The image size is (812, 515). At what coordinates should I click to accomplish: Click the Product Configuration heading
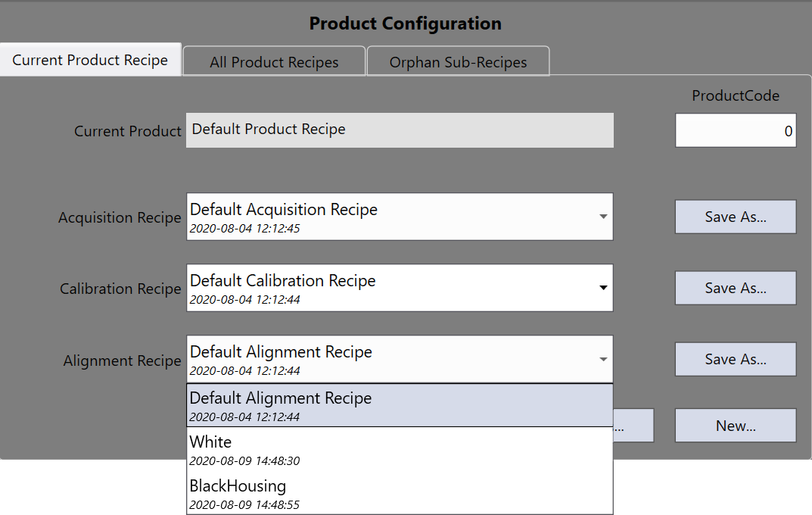click(405, 23)
